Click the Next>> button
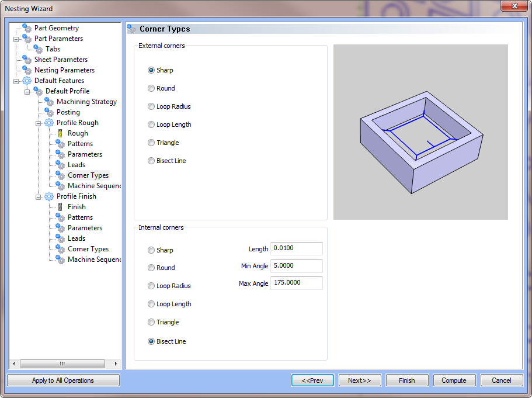532x398 pixels. click(x=360, y=380)
